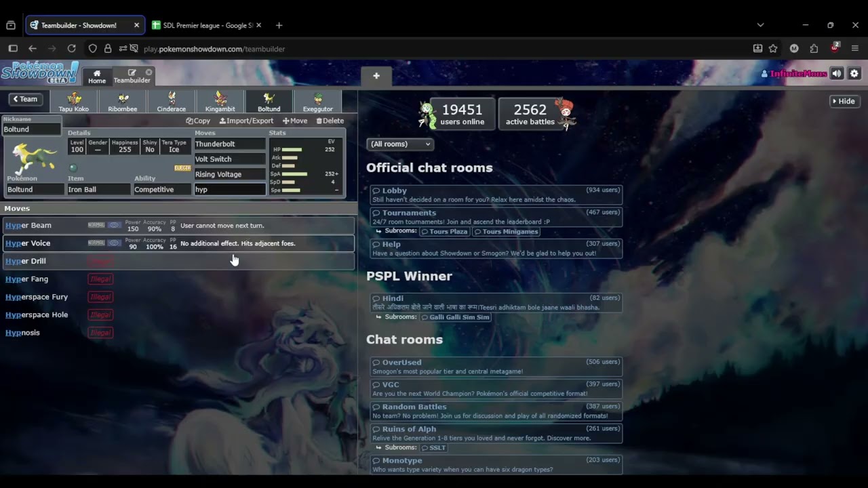Select Tapu Koko team slot
Viewport: 868px width, 488px height.
pyautogui.click(x=74, y=102)
